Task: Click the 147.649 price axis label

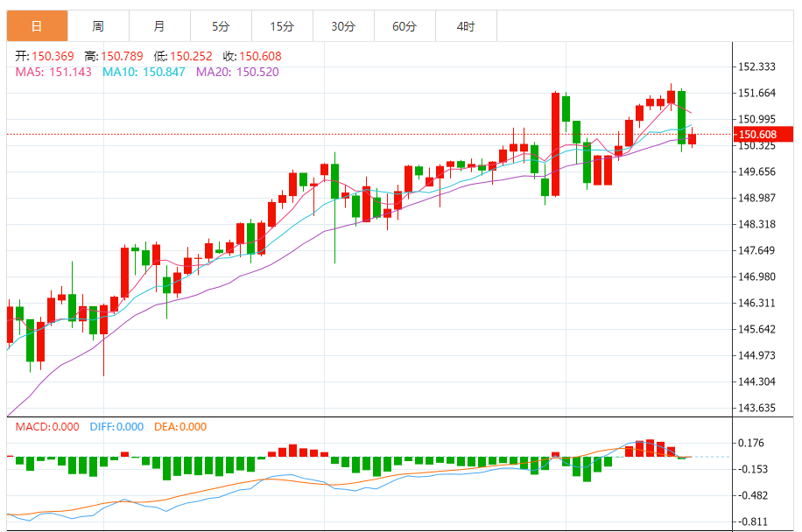Action: tap(756, 250)
